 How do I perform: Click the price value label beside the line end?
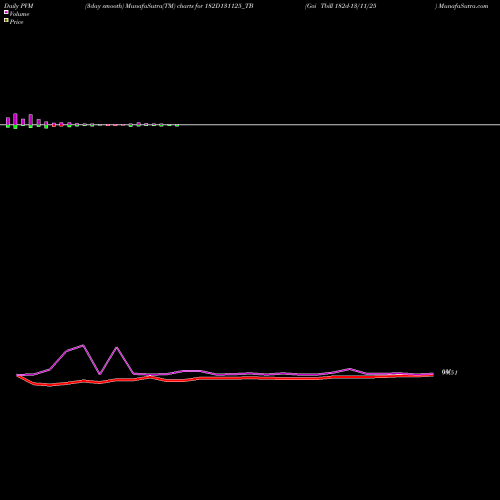(449, 372)
